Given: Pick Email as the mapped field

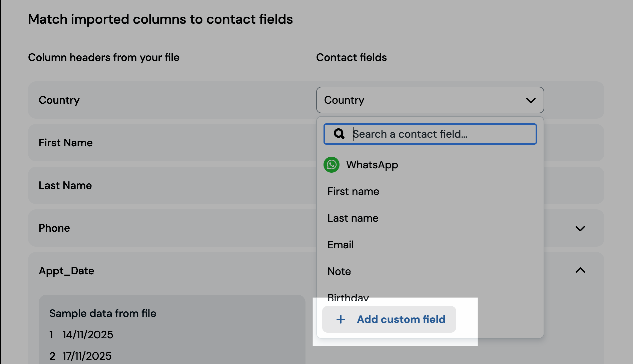Looking at the screenshot, I should tap(341, 244).
